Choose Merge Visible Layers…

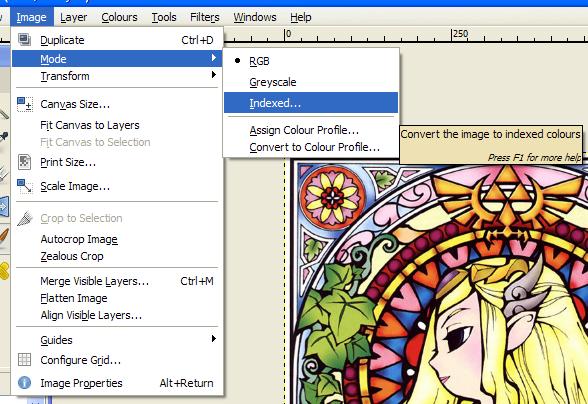pyautogui.click(x=117, y=281)
